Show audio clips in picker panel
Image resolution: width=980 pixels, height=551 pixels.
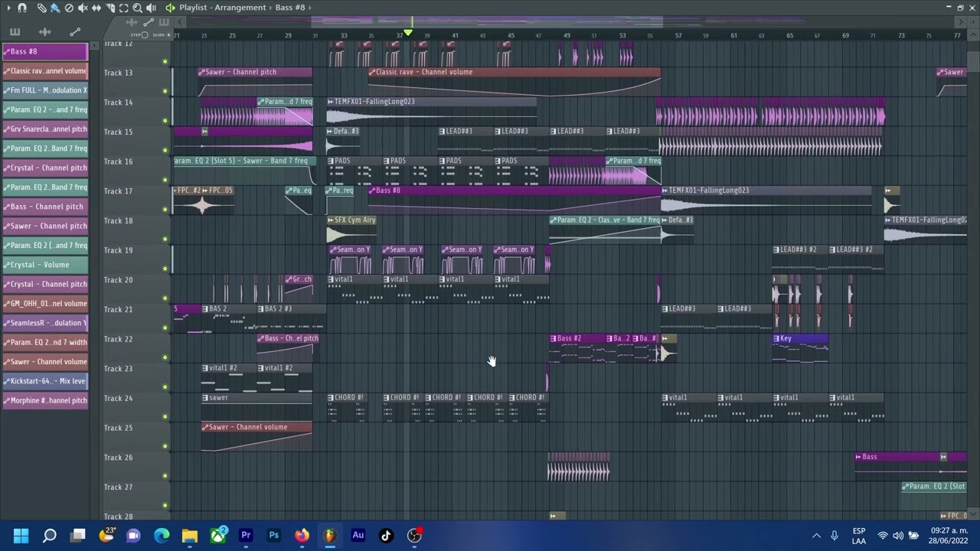point(44,32)
